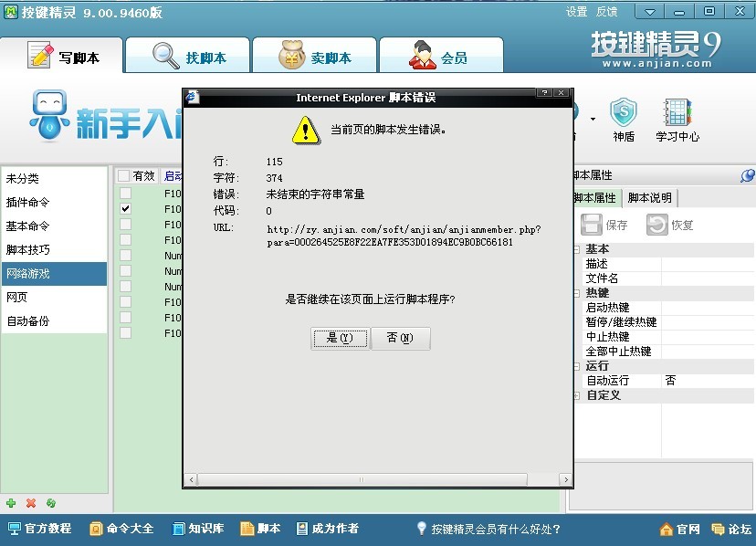The image size is (756, 546).
Task: Check the fourth script row checkbox
Action: 125,240
